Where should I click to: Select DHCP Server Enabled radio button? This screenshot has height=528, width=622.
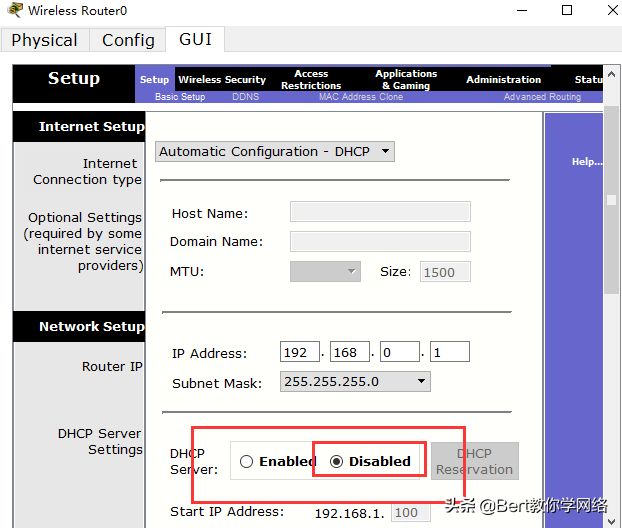[246, 461]
